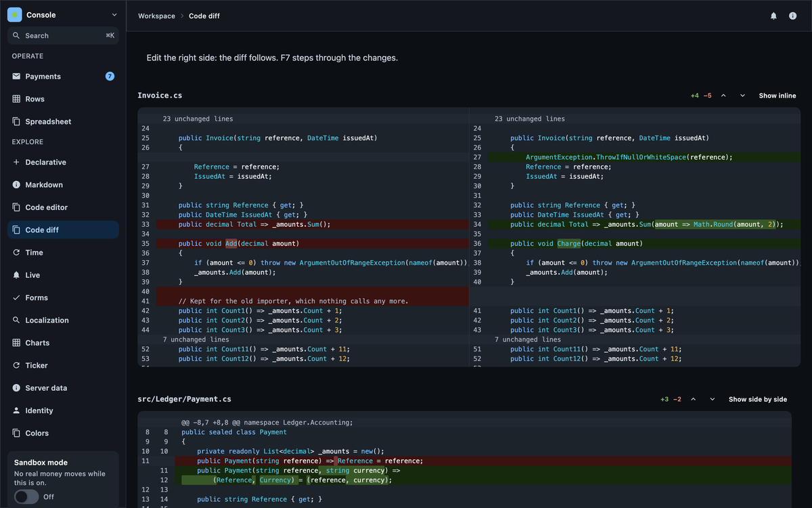Click the Workspace breadcrumb link

(x=156, y=16)
